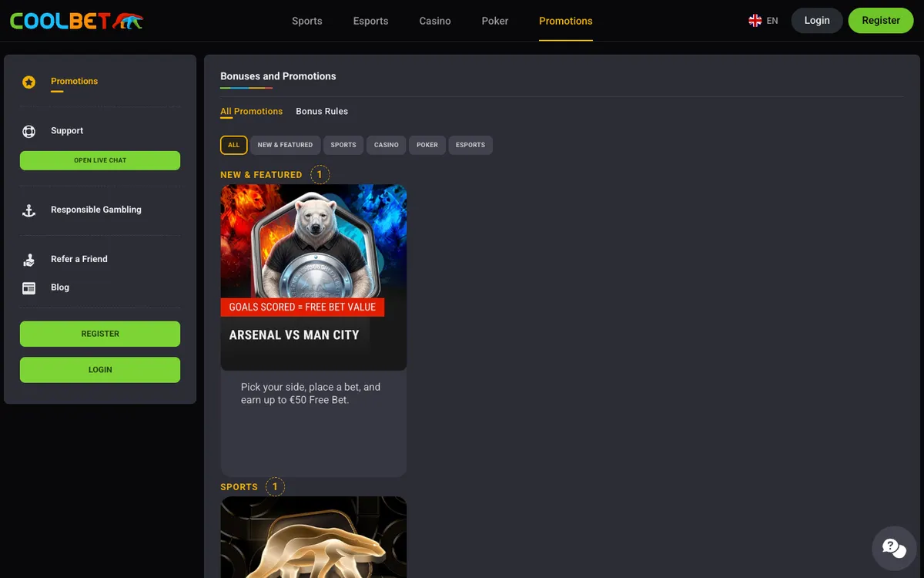The height and width of the screenshot is (578, 924).
Task: Filter promotions by NEW & FEATURED
Action: coord(285,145)
